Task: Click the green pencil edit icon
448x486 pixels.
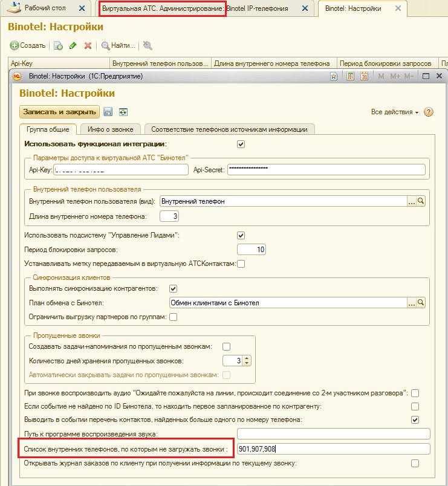Action: (x=73, y=46)
